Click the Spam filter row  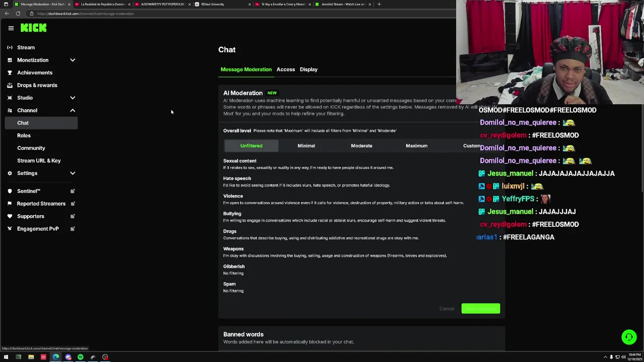[x=233, y=287]
